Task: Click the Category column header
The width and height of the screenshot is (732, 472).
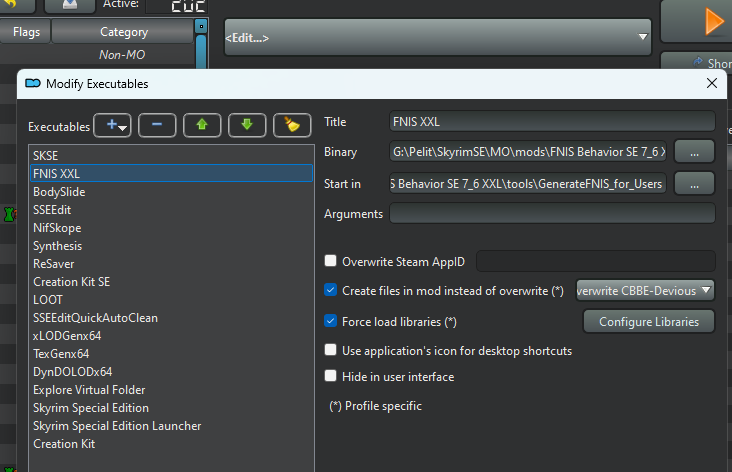Action: tap(123, 32)
